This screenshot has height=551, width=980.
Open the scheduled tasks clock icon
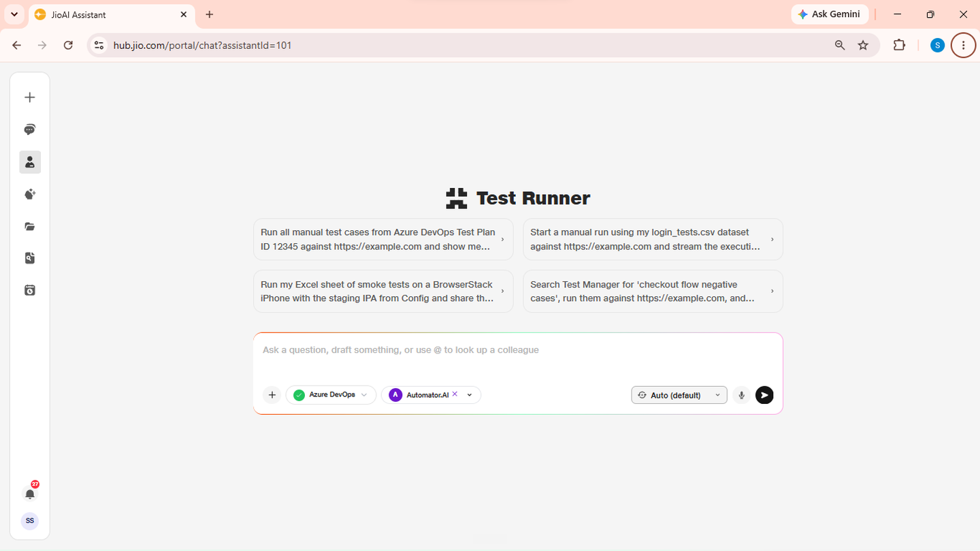(x=30, y=290)
